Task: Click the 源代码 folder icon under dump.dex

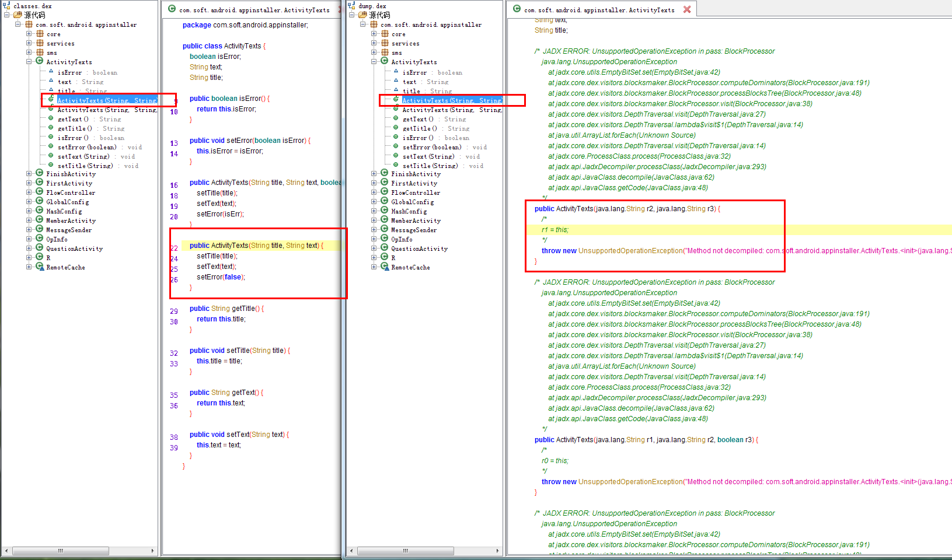Action: (x=362, y=15)
